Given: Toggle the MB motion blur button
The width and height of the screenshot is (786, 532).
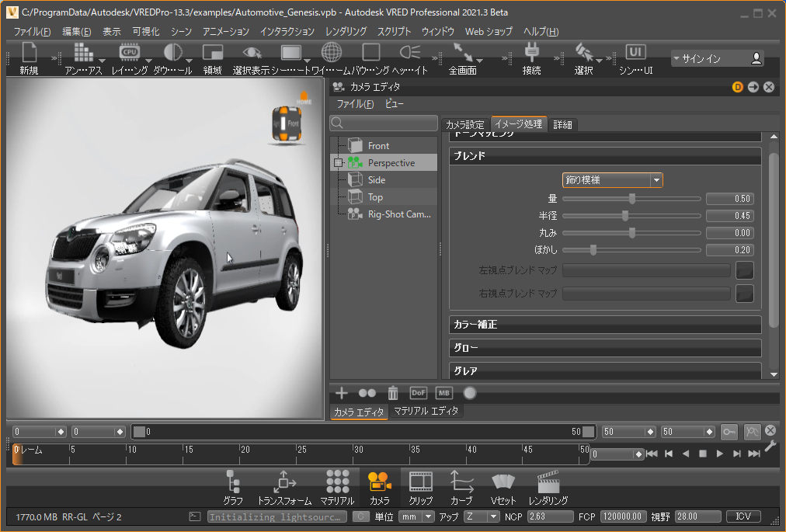Looking at the screenshot, I should tap(443, 393).
